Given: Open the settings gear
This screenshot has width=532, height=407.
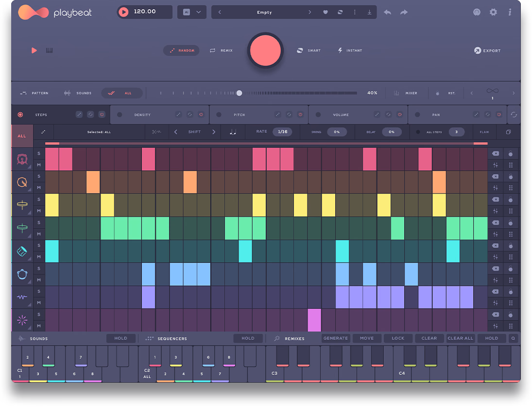Looking at the screenshot, I should click(x=493, y=12).
